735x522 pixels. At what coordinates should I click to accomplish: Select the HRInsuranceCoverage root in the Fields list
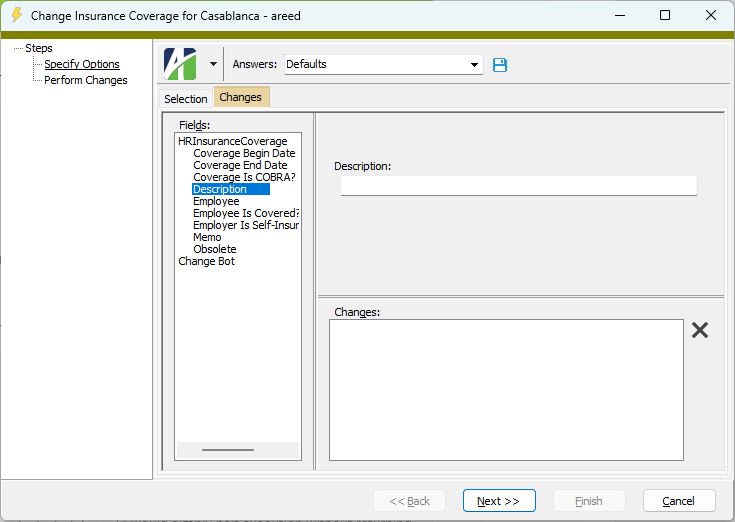(232, 141)
